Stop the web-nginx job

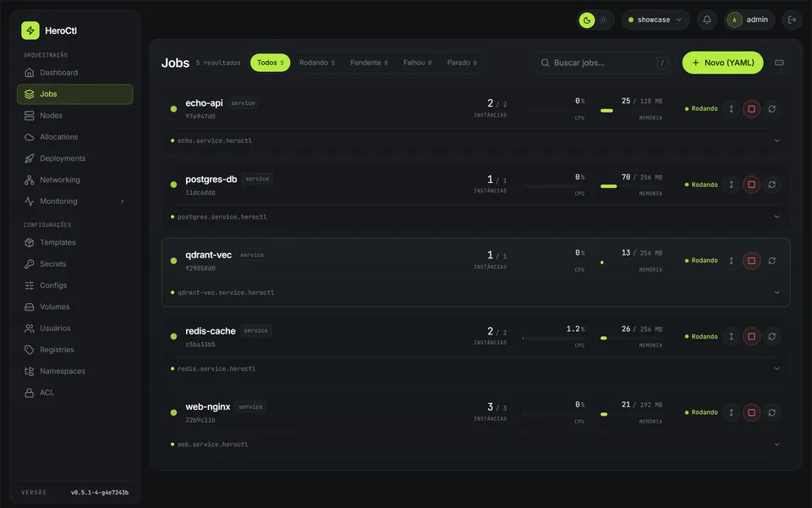coord(751,412)
